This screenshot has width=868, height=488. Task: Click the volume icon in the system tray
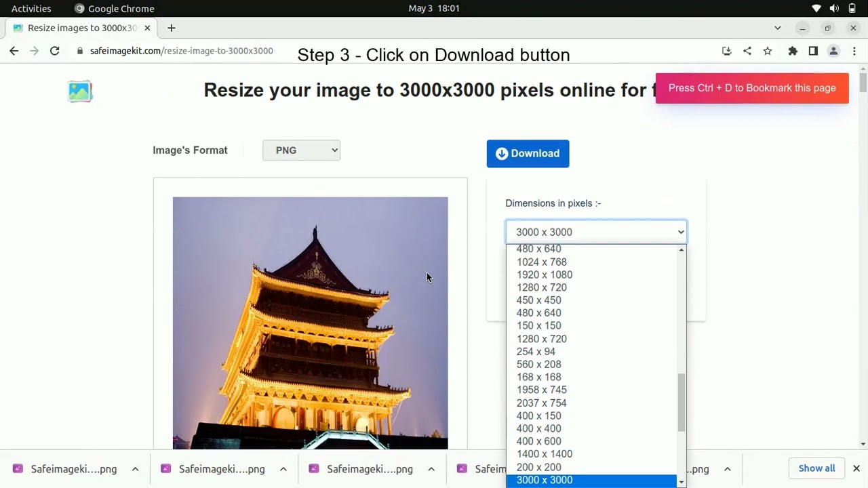click(834, 8)
